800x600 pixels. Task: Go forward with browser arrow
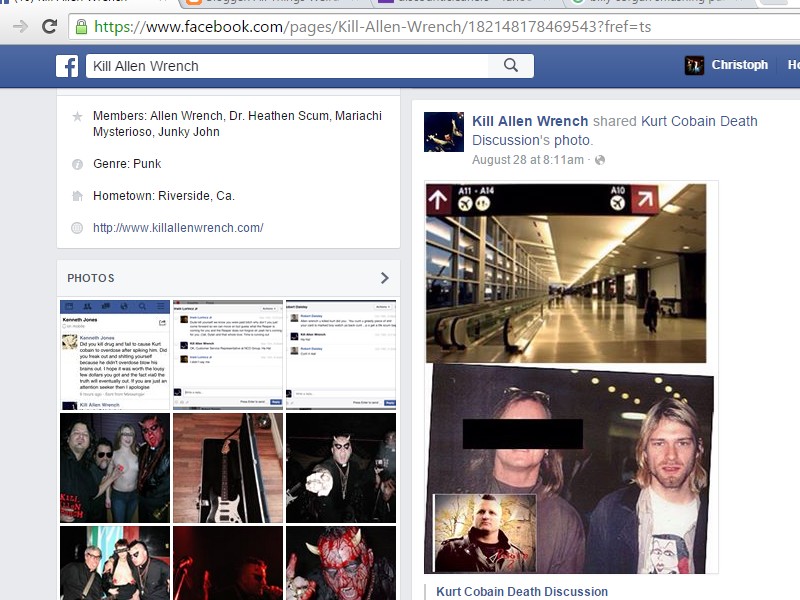click(20, 26)
